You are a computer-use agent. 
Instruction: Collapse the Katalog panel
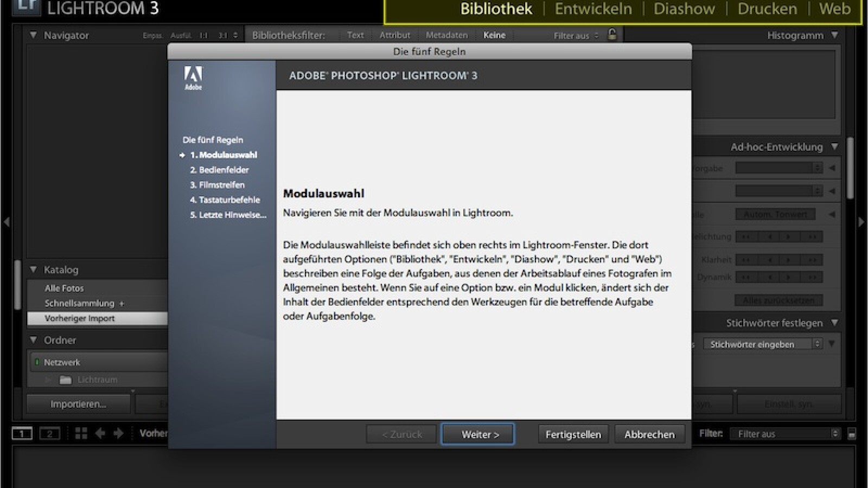click(x=33, y=269)
